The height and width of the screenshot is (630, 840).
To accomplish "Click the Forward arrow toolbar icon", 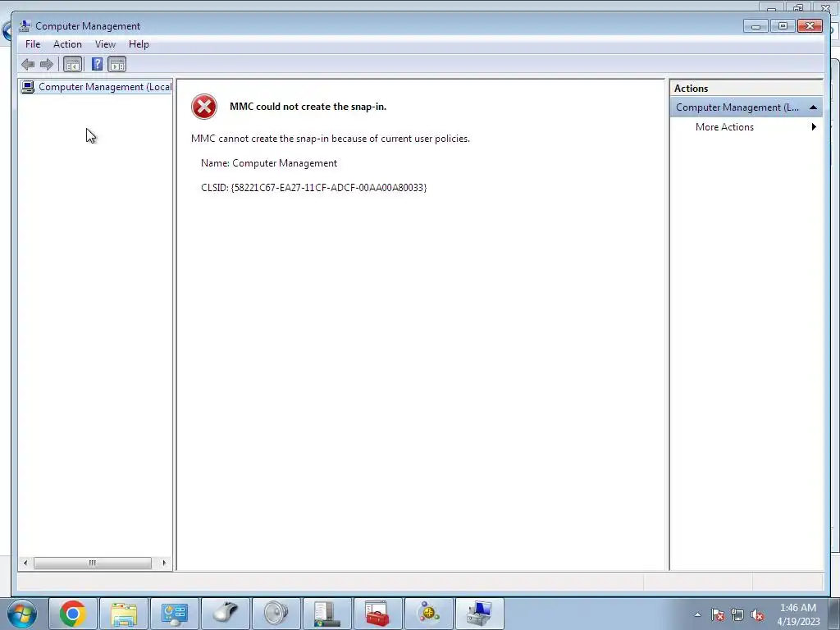I will pos(47,65).
